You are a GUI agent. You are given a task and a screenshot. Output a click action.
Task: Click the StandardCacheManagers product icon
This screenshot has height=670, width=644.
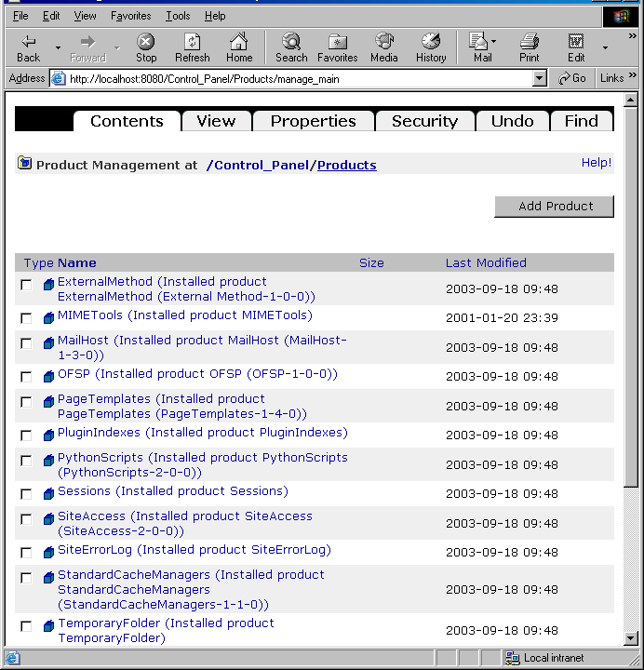48,577
